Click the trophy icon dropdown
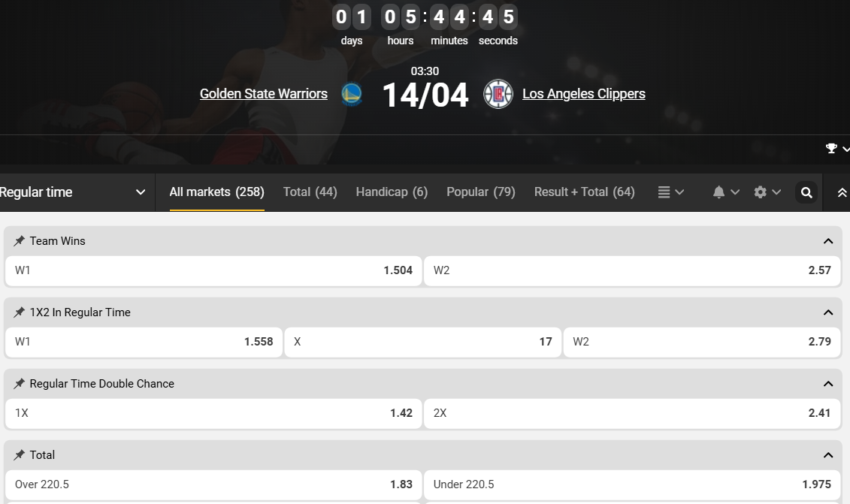The height and width of the screenshot is (504, 850). 836,149
